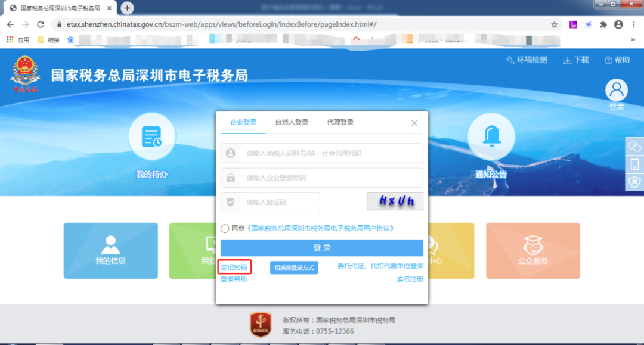Switch to the 企业登录 tab
This screenshot has width=644, height=345.
(243, 122)
